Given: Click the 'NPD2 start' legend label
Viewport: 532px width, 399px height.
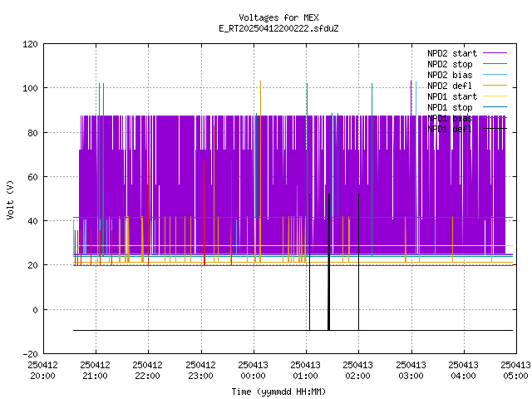Looking at the screenshot, I should (x=452, y=53).
